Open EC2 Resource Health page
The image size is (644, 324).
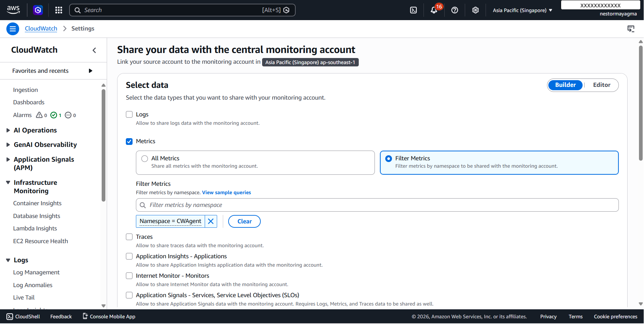click(41, 241)
